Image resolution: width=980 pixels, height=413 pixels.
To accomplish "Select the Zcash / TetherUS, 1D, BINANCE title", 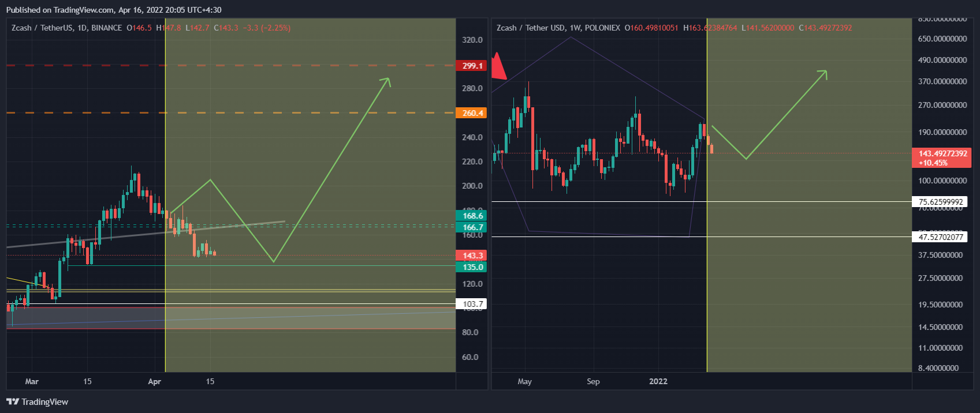I will (x=67, y=28).
